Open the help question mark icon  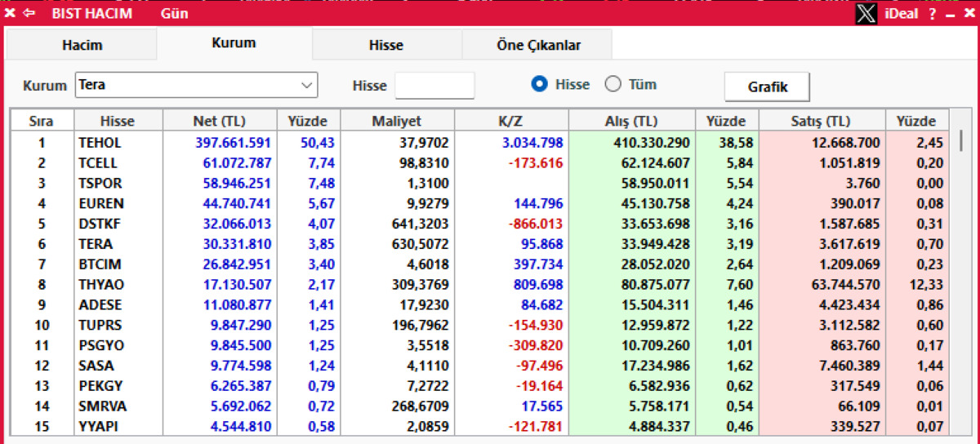(x=932, y=13)
